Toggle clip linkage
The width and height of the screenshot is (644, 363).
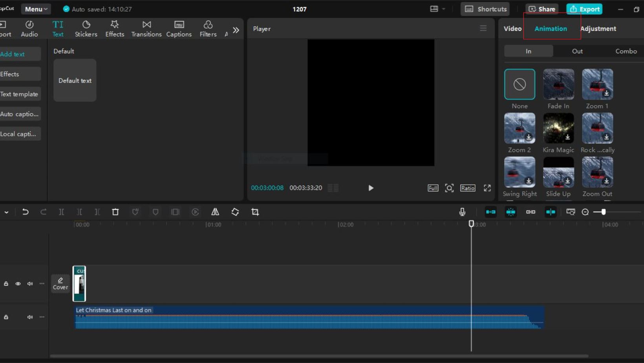pyautogui.click(x=531, y=212)
